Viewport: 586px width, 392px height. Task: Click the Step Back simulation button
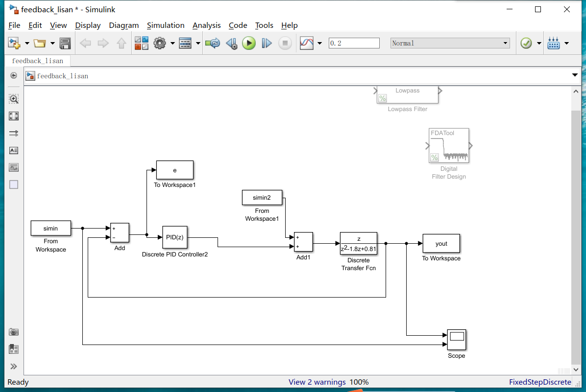[232, 43]
